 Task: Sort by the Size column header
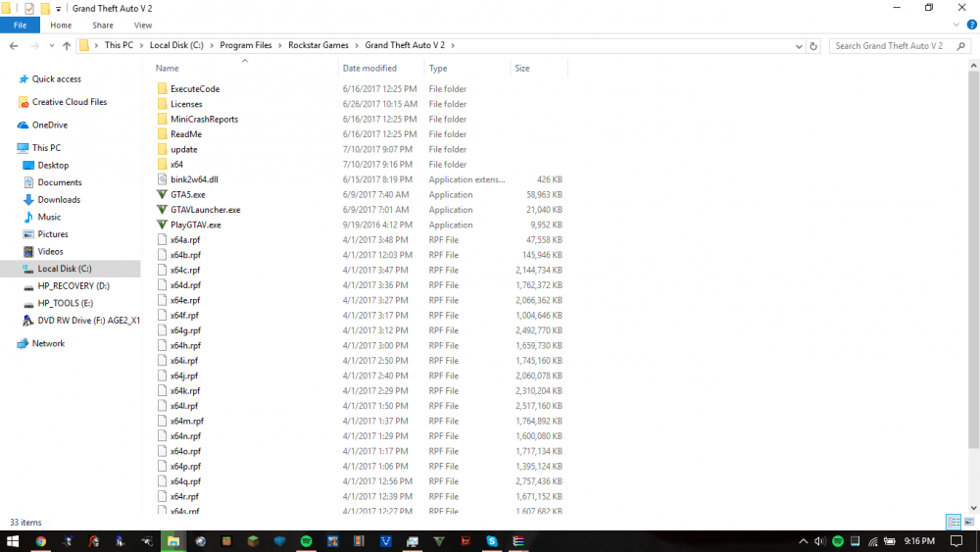522,68
